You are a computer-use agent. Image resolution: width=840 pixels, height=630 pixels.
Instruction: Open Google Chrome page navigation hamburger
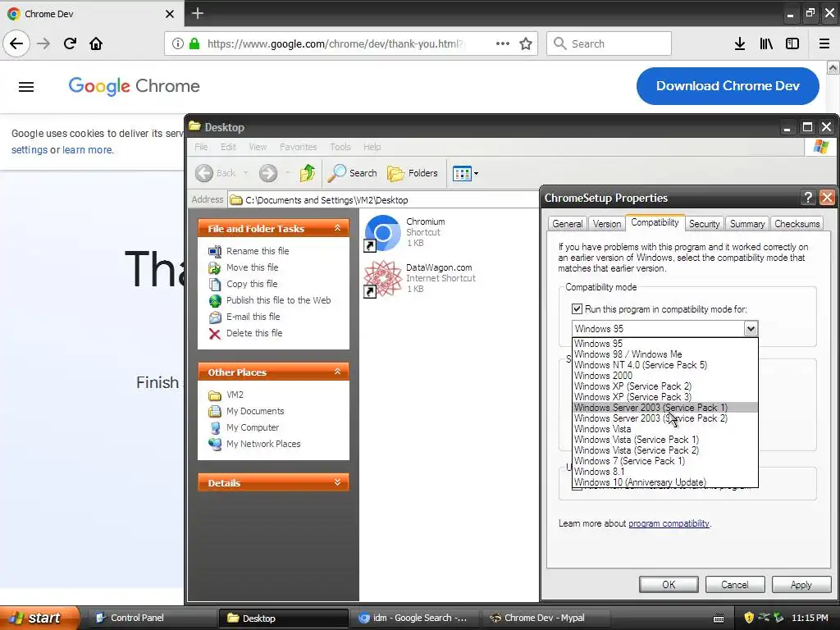pyautogui.click(x=26, y=87)
